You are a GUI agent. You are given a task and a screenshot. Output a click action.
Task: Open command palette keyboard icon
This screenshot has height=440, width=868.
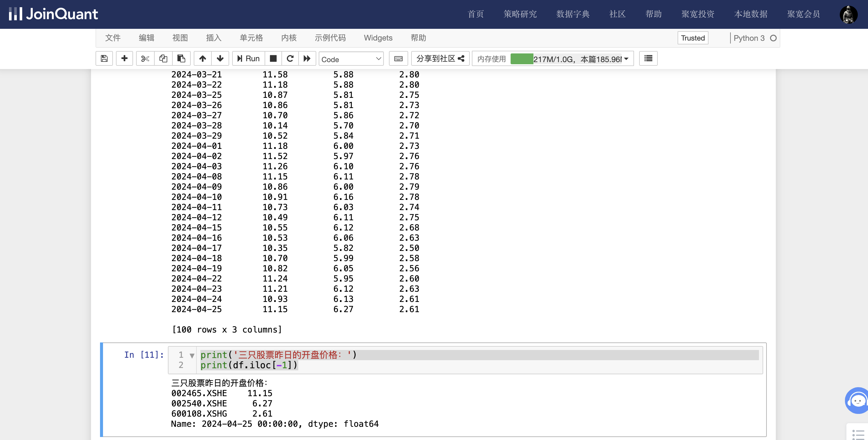[398, 59]
